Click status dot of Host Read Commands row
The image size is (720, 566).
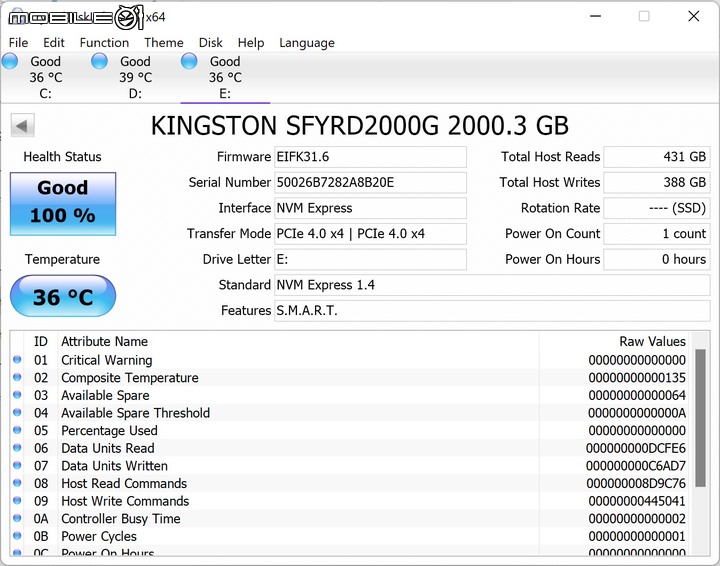pyautogui.click(x=17, y=483)
